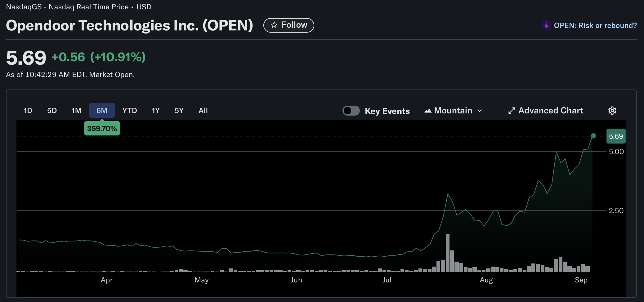Click the Sep month label on axis
This screenshot has width=644, height=302.
[581, 280]
